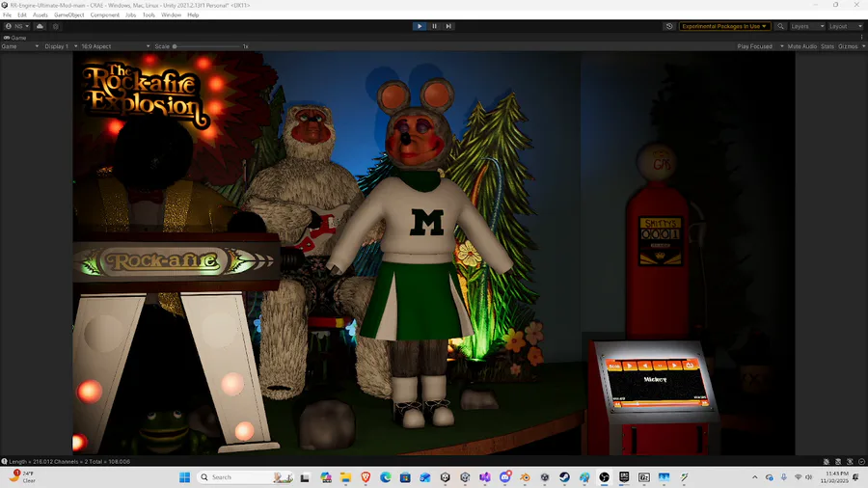Open Discord from the taskbar
The width and height of the screenshot is (868, 488).
pyautogui.click(x=504, y=477)
